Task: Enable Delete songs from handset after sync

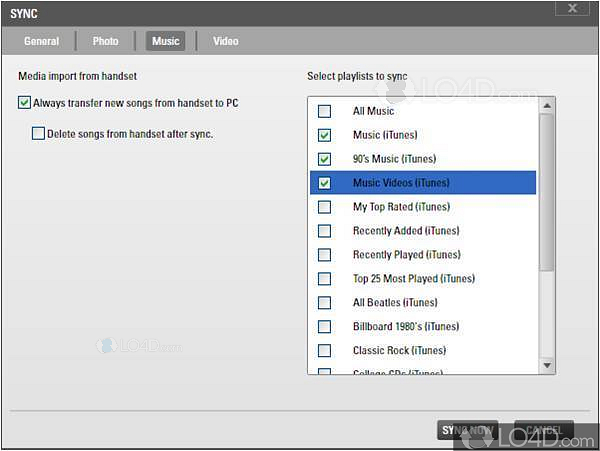Action: pos(38,134)
